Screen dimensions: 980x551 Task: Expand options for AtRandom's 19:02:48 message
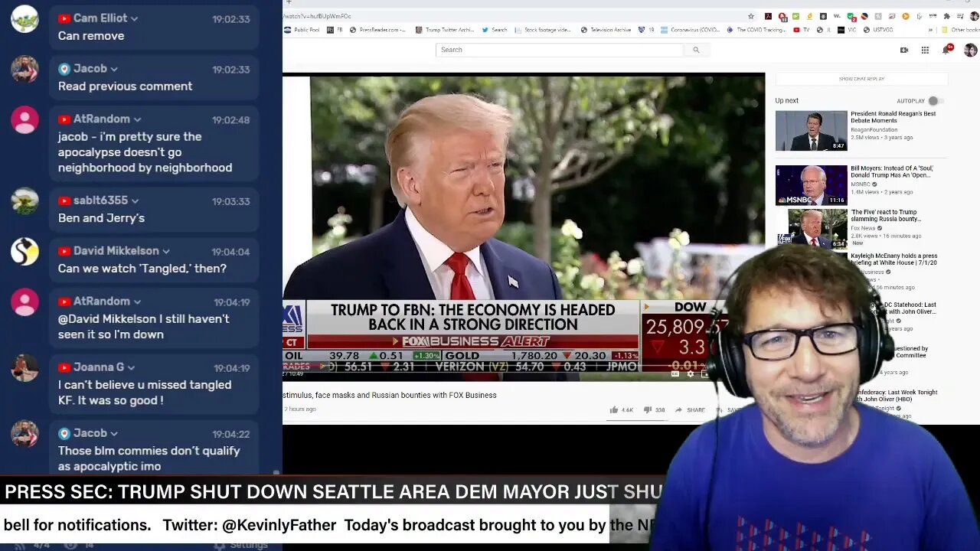click(137, 119)
